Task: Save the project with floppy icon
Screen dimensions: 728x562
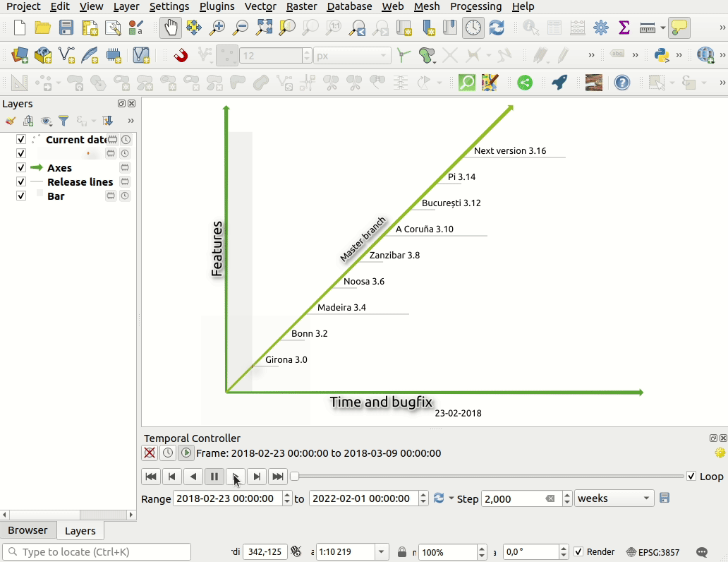Action: (66, 28)
